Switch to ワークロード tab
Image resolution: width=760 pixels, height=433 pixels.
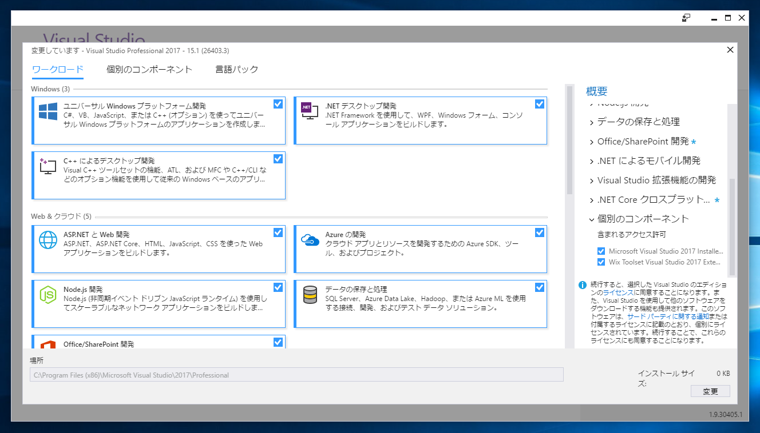pyautogui.click(x=58, y=69)
